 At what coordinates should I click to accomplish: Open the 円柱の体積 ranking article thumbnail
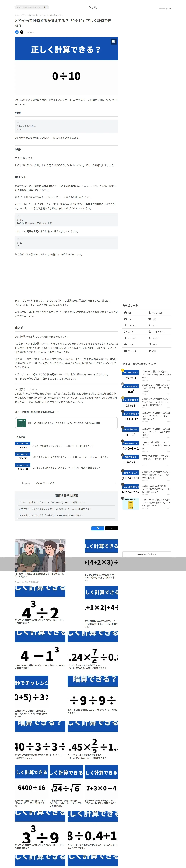[131, 503]
